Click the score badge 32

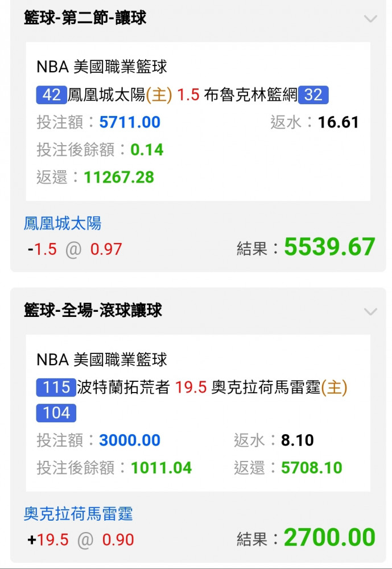(x=313, y=94)
